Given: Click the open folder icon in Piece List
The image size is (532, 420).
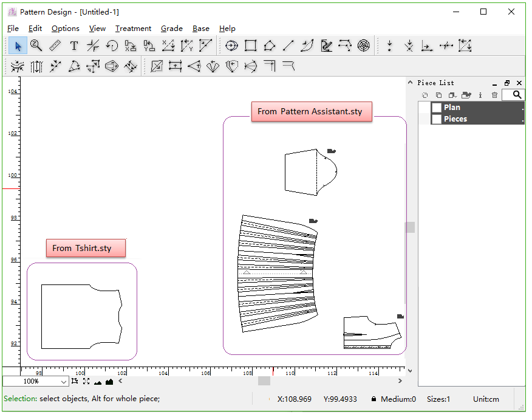Looking at the screenshot, I should 466,95.
